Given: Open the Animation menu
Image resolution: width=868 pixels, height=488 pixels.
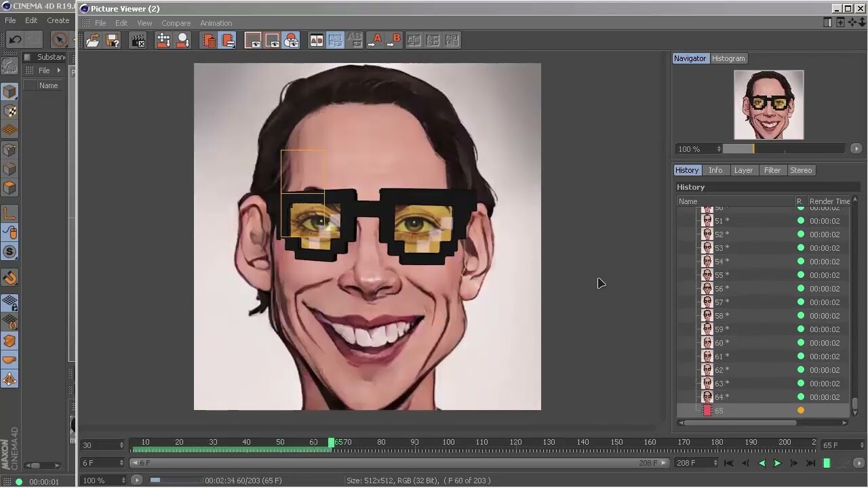Looking at the screenshot, I should 216,22.
